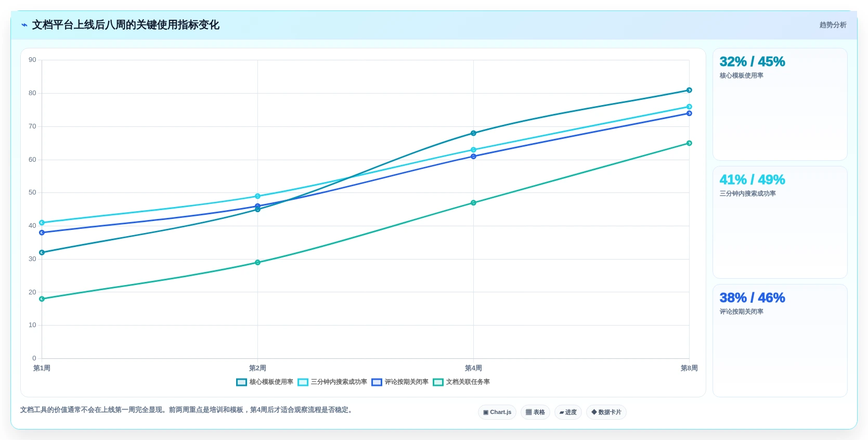
Task: Click the 第1周 x-axis label
Action: point(42,368)
